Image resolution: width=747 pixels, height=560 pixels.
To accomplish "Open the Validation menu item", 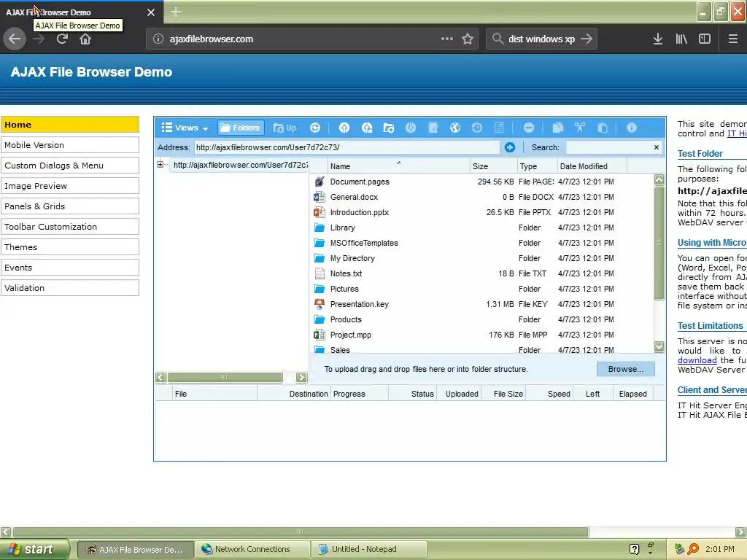I will click(x=70, y=287).
